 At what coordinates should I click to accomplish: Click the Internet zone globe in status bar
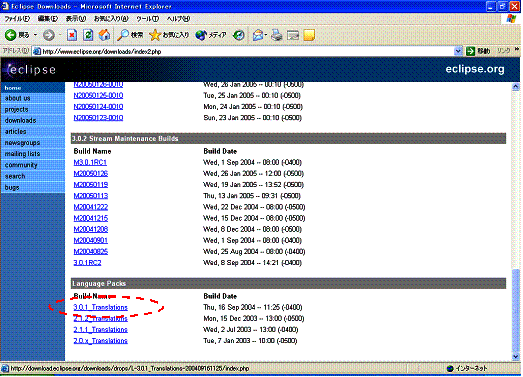point(450,368)
